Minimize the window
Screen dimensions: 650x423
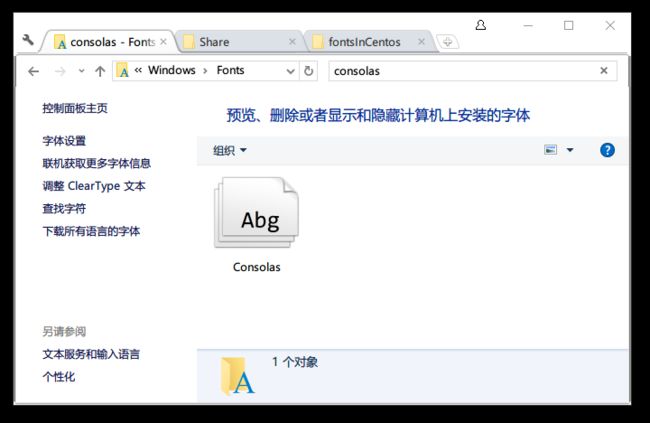tap(528, 26)
